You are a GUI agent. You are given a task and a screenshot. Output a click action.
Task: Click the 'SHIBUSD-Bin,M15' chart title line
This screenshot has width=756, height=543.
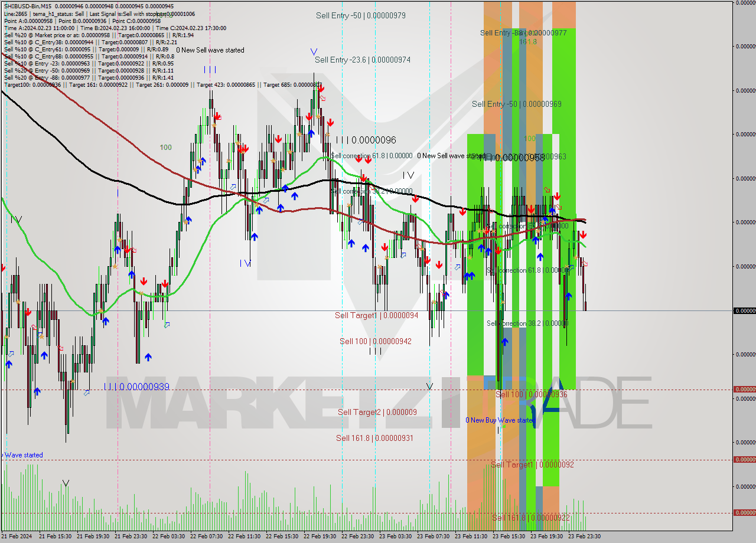[89, 6]
